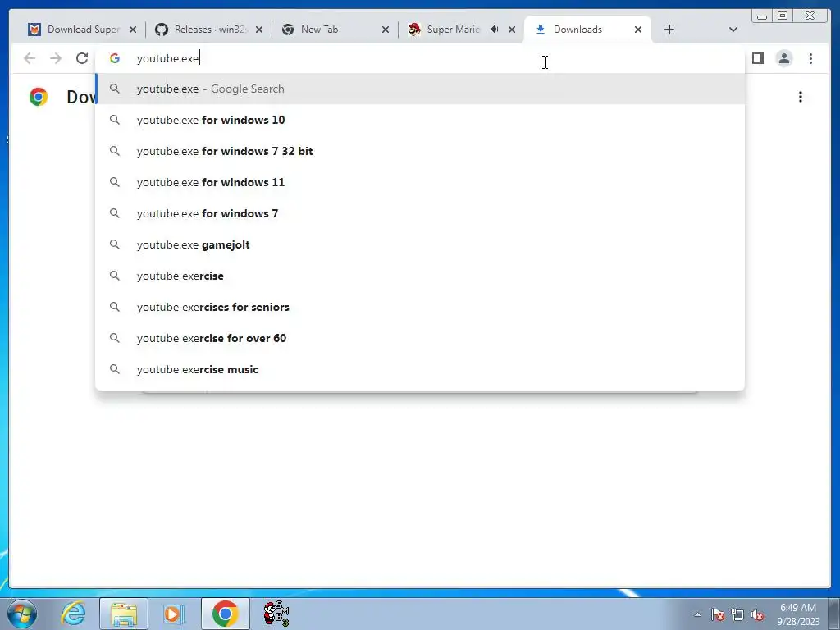Image resolution: width=840 pixels, height=630 pixels.
Task: Click the Google icon in address bar
Action: (115, 58)
